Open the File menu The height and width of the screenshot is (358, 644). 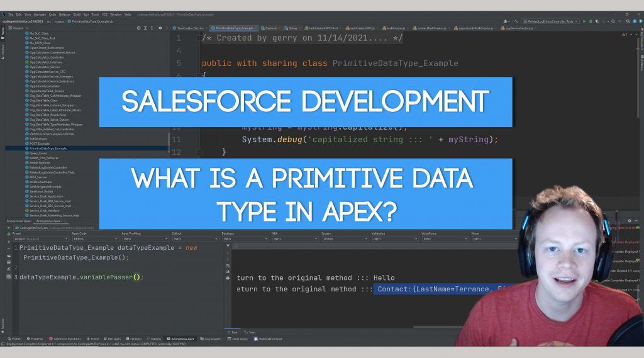[11, 14]
